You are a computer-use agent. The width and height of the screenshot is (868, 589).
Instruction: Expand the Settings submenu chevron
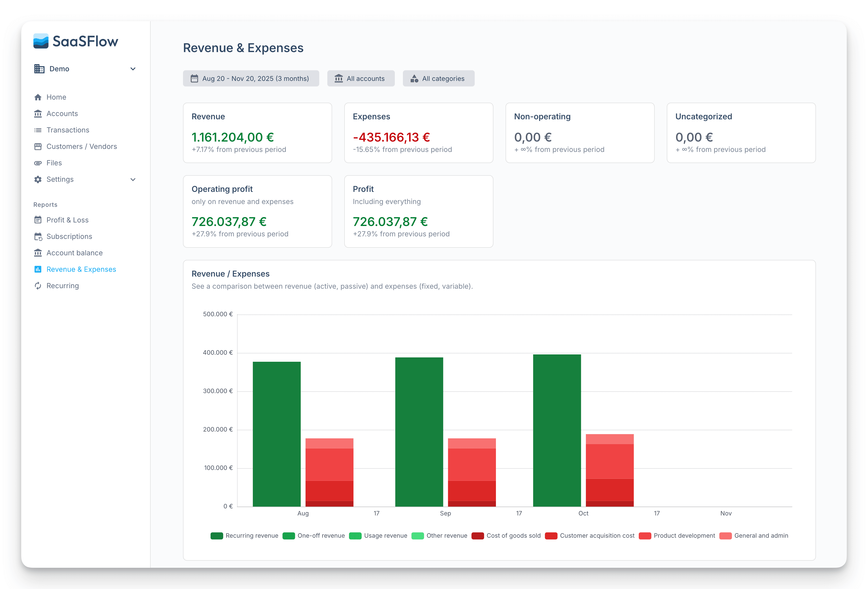coord(133,179)
